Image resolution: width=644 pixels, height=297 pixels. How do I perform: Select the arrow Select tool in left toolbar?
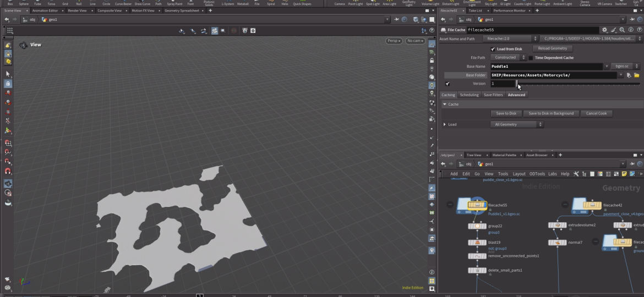pos(8,74)
